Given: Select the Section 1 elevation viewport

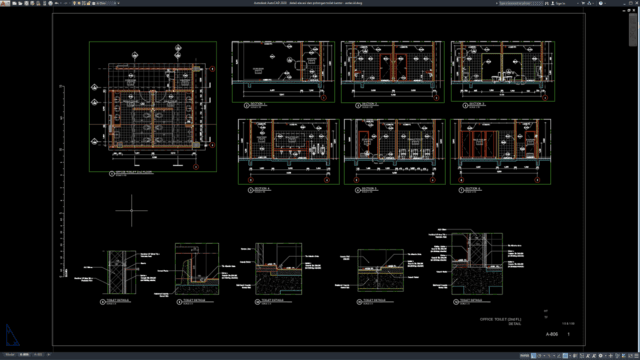Looking at the screenshot, I should (283, 71).
